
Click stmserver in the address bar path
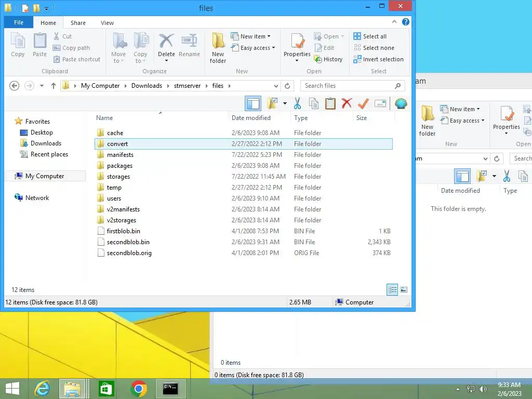(187, 86)
